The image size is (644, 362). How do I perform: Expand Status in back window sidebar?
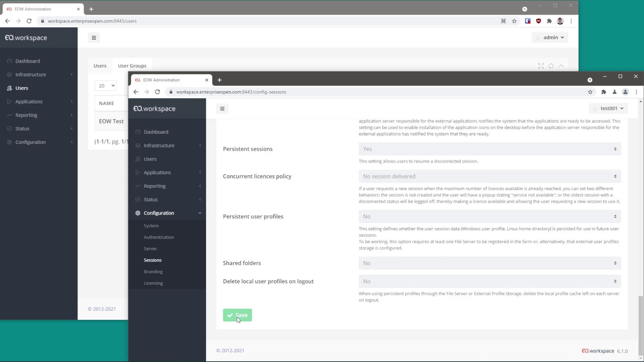coord(39,129)
